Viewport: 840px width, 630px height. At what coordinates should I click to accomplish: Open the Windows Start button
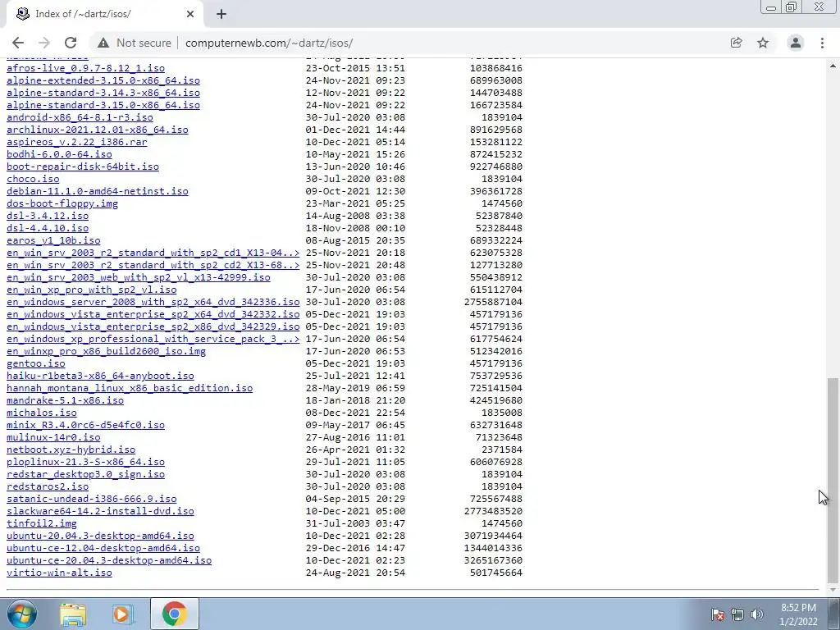tap(22, 614)
